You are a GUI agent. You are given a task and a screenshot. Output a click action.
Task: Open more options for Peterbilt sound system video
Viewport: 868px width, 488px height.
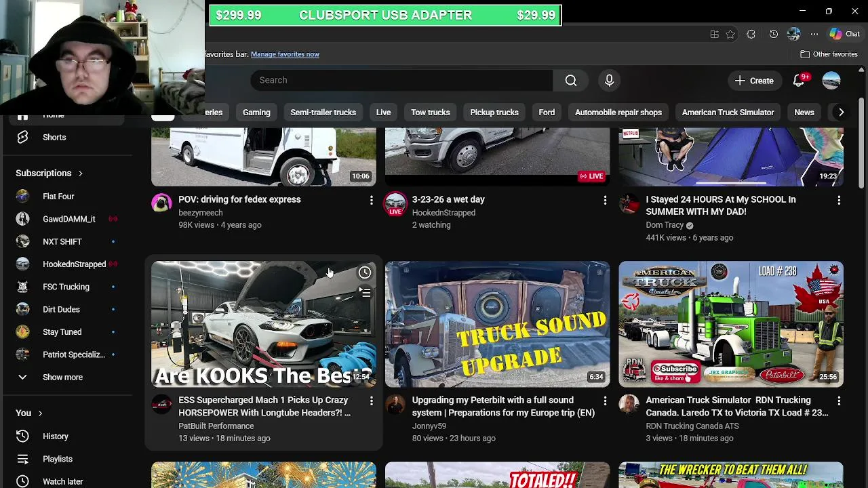(605, 401)
